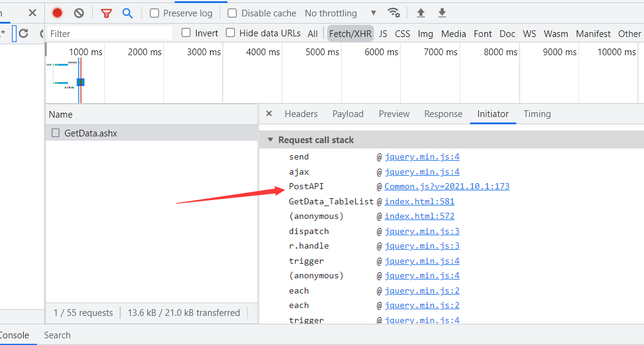Open index.html:581 for GetData_TableList
The height and width of the screenshot is (345, 644).
point(419,201)
